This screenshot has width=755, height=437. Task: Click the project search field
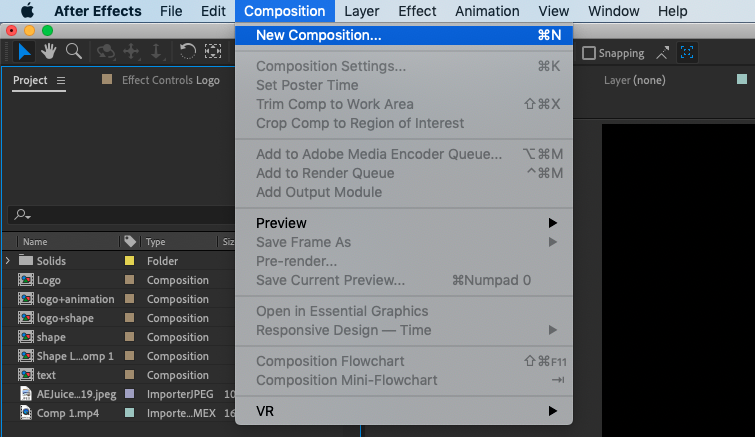tap(120, 215)
